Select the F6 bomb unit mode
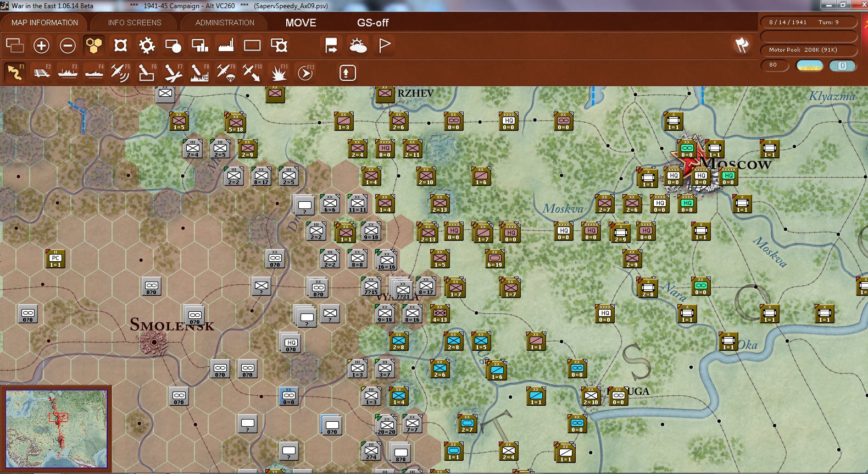The image size is (868, 474). [x=147, y=73]
